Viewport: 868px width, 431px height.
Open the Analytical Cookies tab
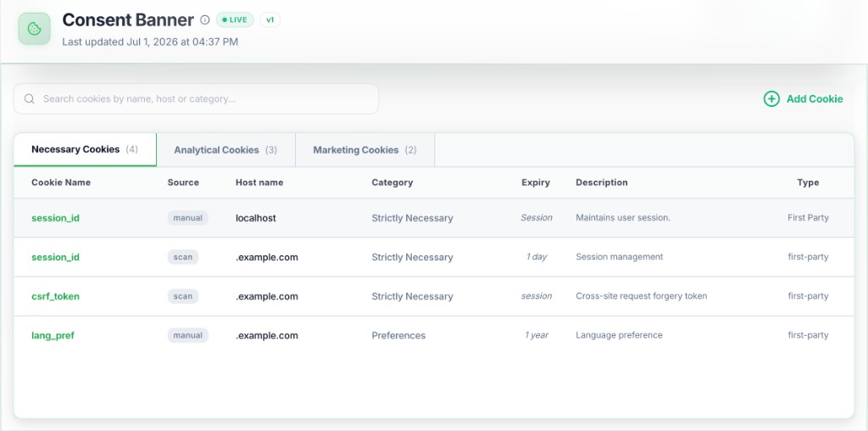(225, 150)
